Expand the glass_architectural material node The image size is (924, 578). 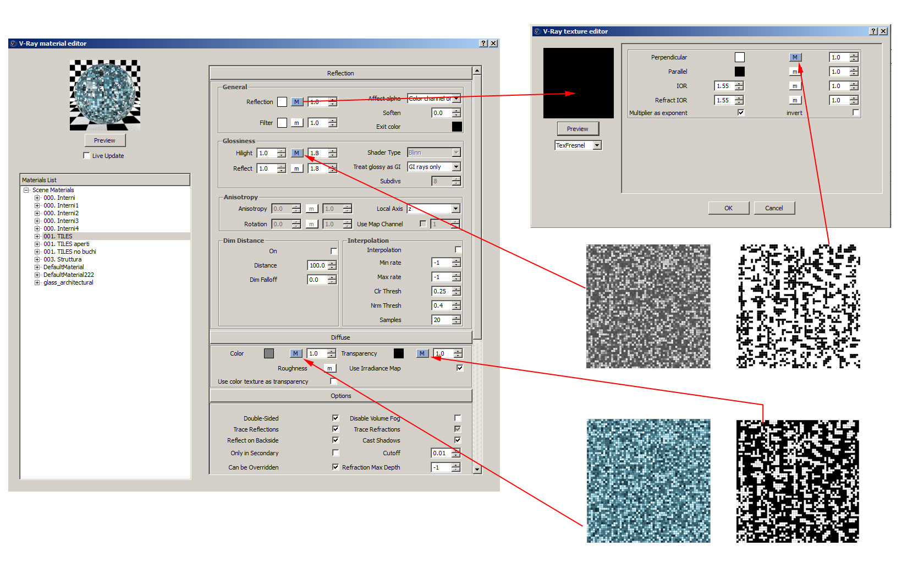[37, 282]
